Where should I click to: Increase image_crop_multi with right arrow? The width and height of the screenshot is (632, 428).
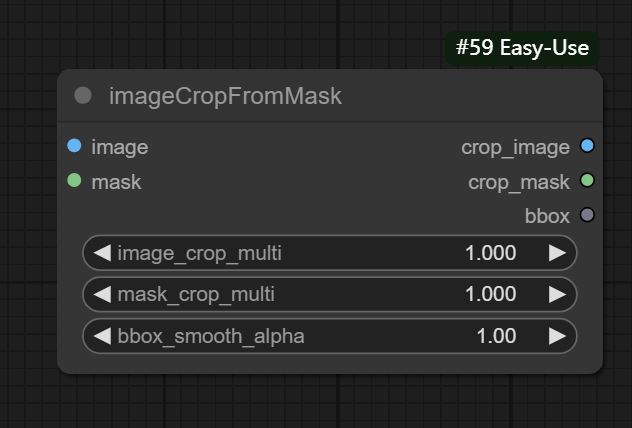pos(557,253)
